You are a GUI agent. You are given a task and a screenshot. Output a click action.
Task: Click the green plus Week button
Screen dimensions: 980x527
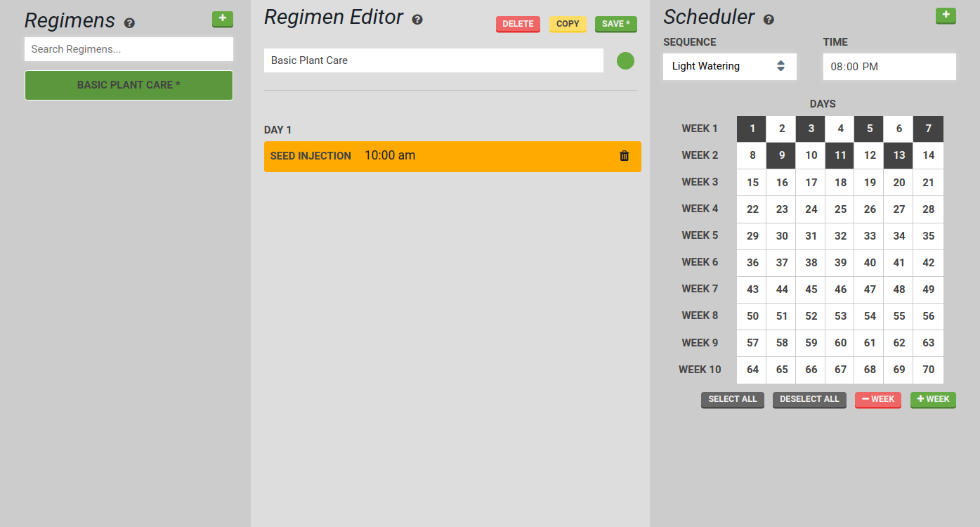point(932,399)
